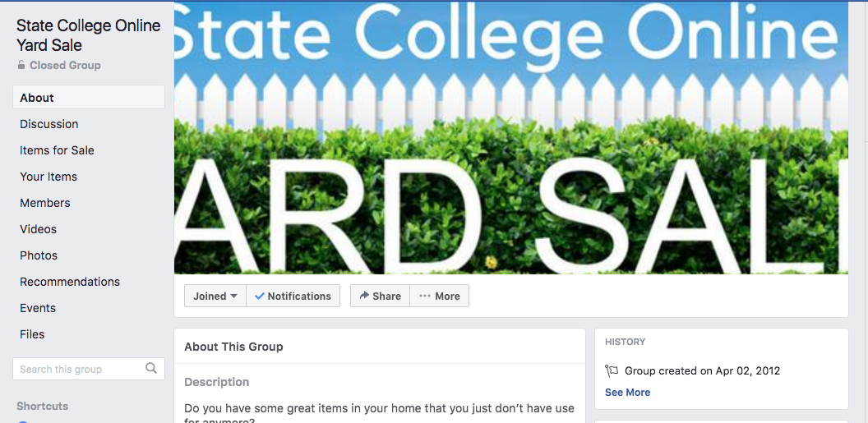This screenshot has height=423, width=868.
Task: Expand the Joined dropdown arrow
Action: click(233, 296)
